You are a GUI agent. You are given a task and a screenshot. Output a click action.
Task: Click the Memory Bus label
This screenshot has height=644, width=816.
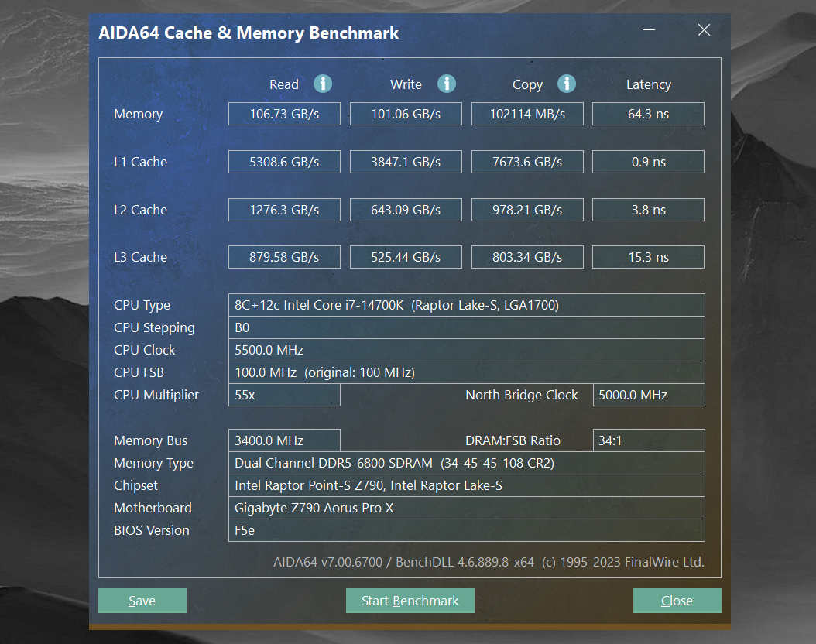coord(150,441)
